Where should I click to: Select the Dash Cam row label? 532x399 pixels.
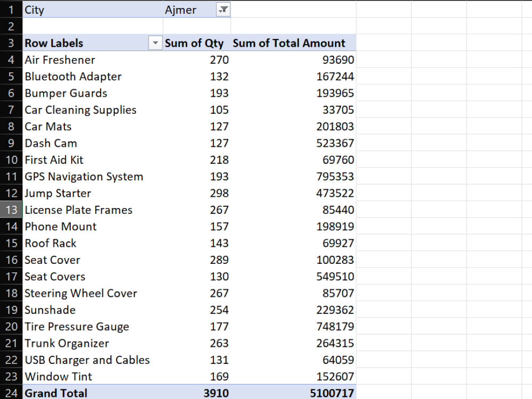point(93,143)
